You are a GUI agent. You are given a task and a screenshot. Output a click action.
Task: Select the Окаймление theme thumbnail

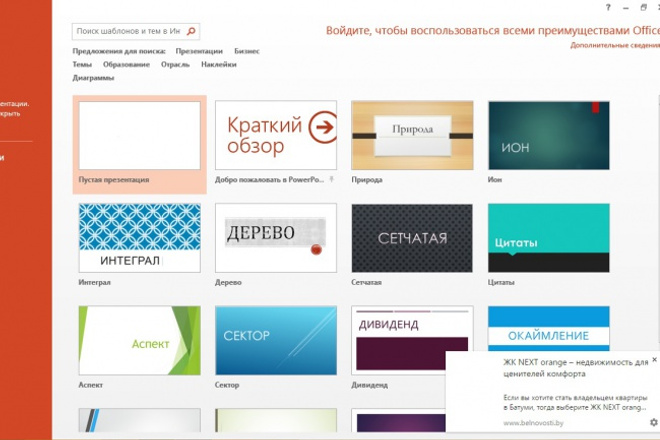pyautogui.click(x=548, y=328)
